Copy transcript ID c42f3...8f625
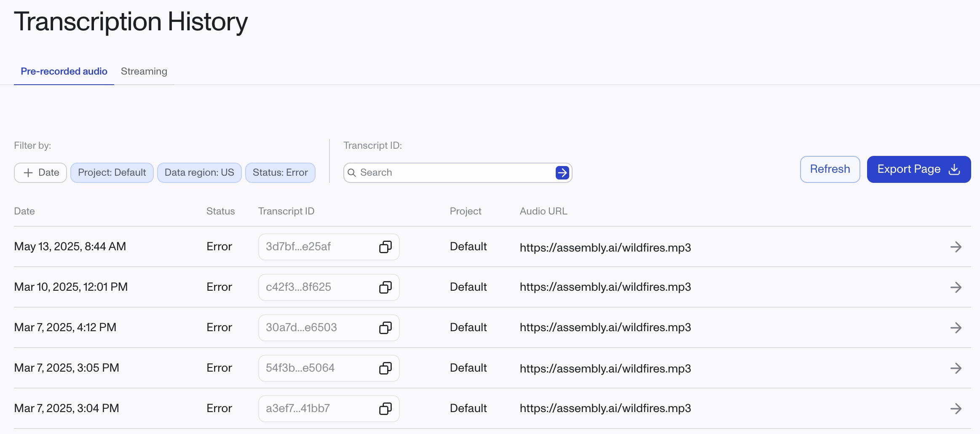Screen dimensions: 980x434 pos(385,287)
